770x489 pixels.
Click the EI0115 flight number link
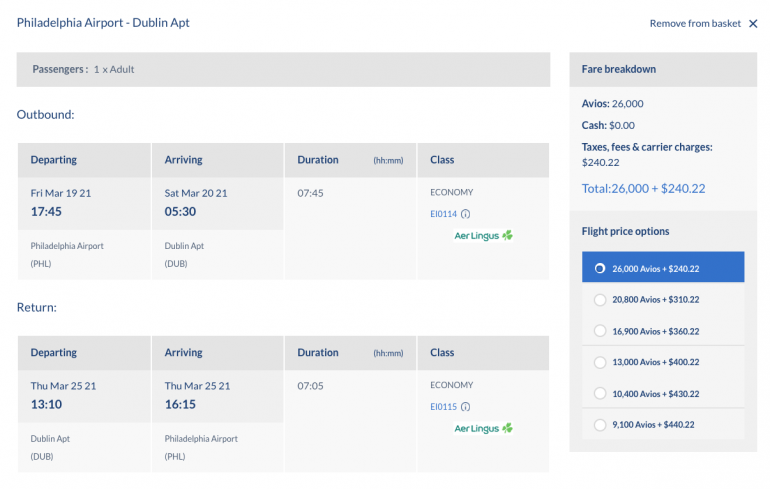click(443, 407)
